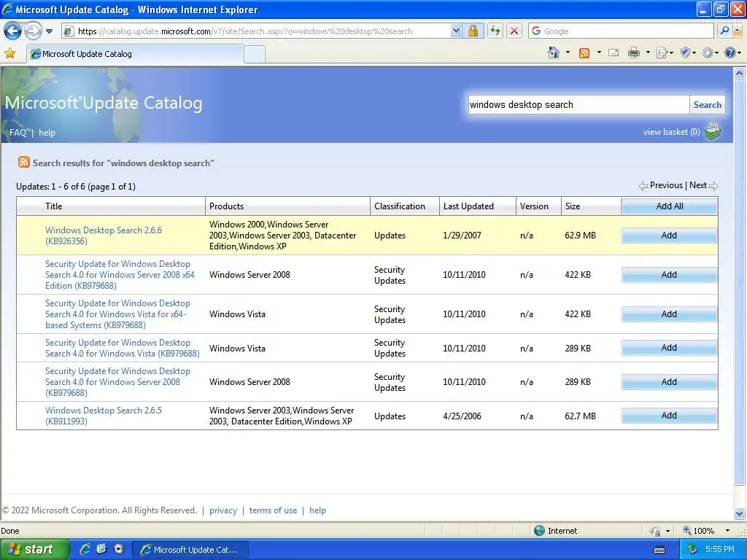Image resolution: width=747 pixels, height=560 pixels.
Task: Open the view basket (0) link
Action: click(x=671, y=132)
